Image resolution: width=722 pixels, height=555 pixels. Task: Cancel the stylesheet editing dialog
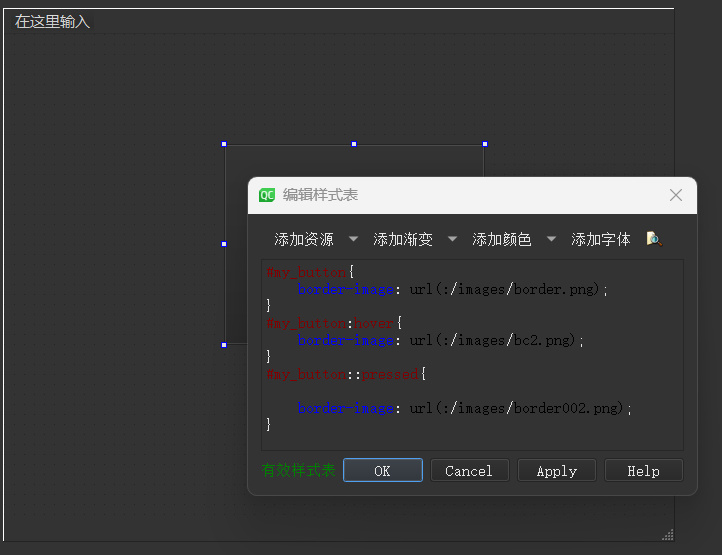pos(469,470)
